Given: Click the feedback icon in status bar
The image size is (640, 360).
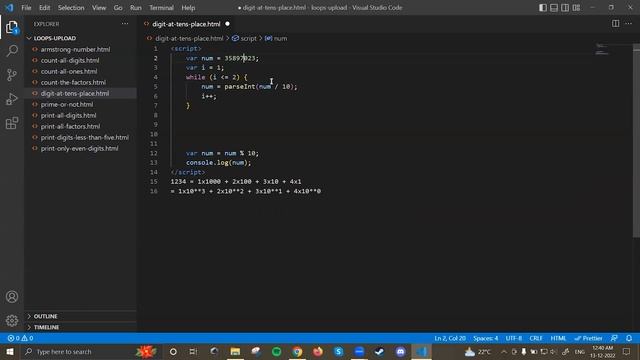Looking at the screenshot, I should pos(614,338).
